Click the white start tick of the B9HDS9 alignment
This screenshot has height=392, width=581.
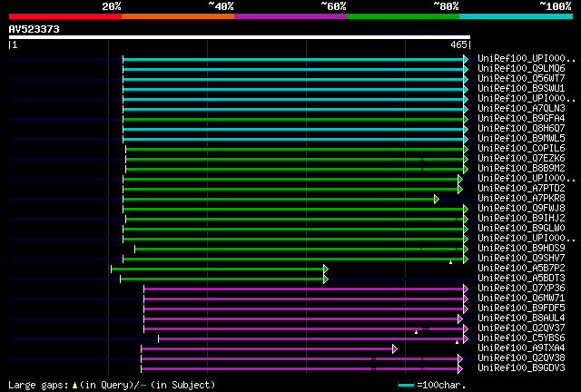point(135,249)
